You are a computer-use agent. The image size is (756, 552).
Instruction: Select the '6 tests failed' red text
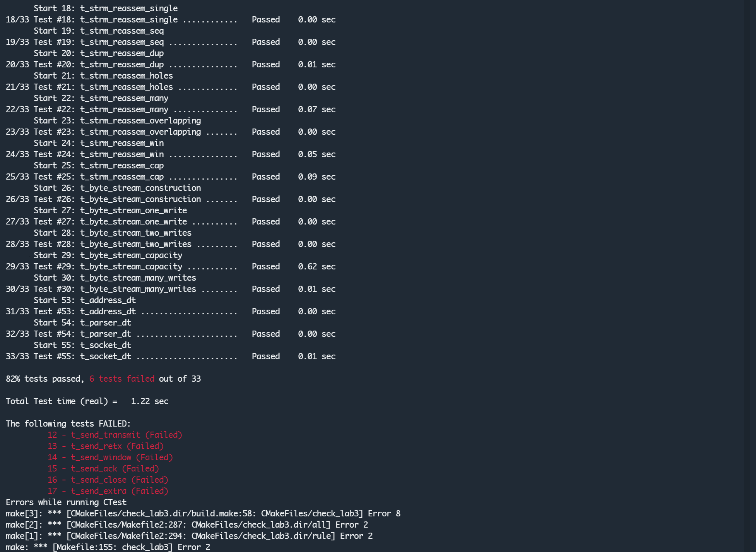[122, 379]
